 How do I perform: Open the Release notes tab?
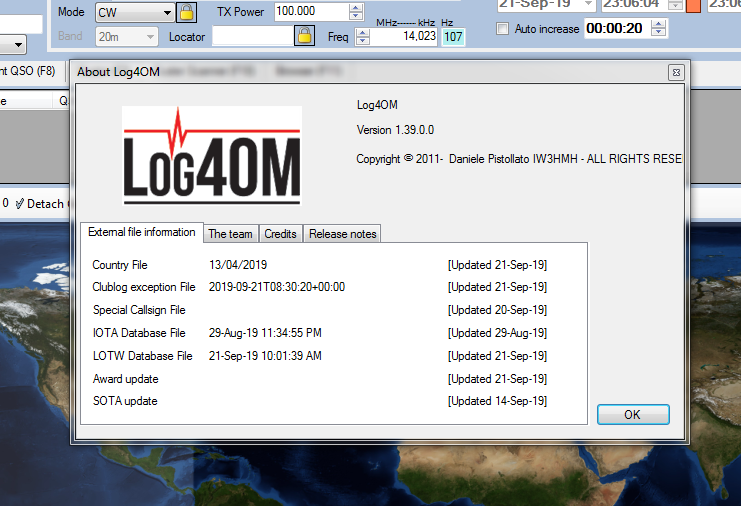click(x=343, y=234)
